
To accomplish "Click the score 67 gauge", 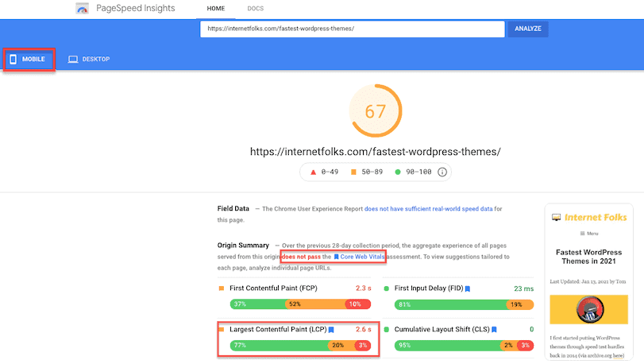I will coord(376,111).
